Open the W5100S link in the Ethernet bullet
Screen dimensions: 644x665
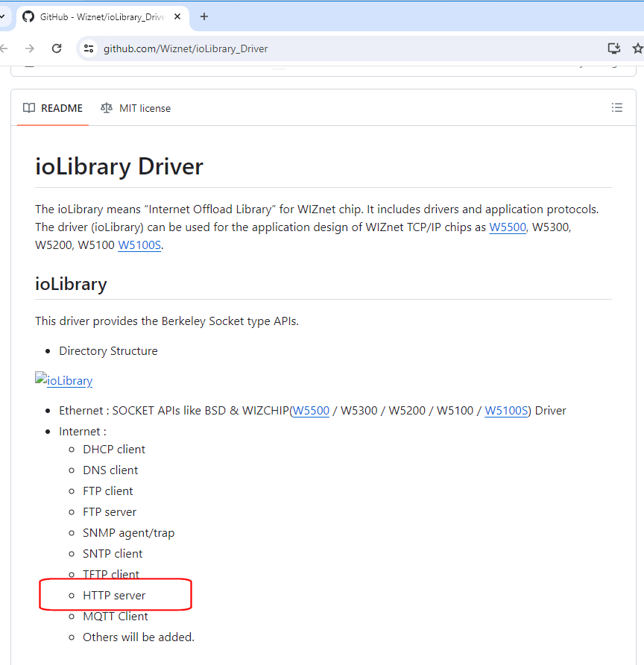pos(506,411)
